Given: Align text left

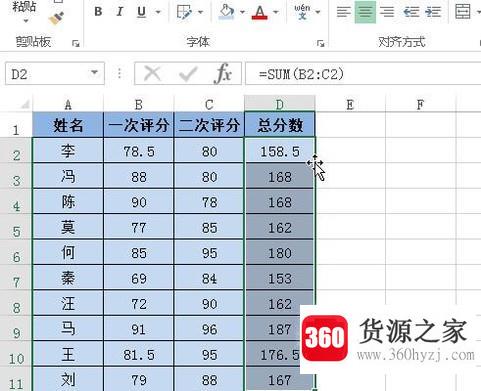Looking at the screenshot, I should pyautogui.click(x=343, y=12).
